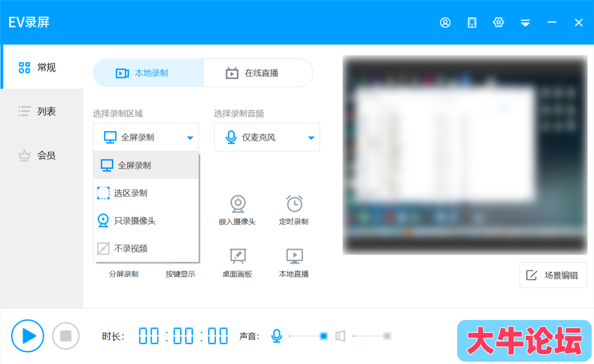Viewport: 594px width, 364px height.
Task: Click the 分屏录制 label
Action: (x=124, y=274)
